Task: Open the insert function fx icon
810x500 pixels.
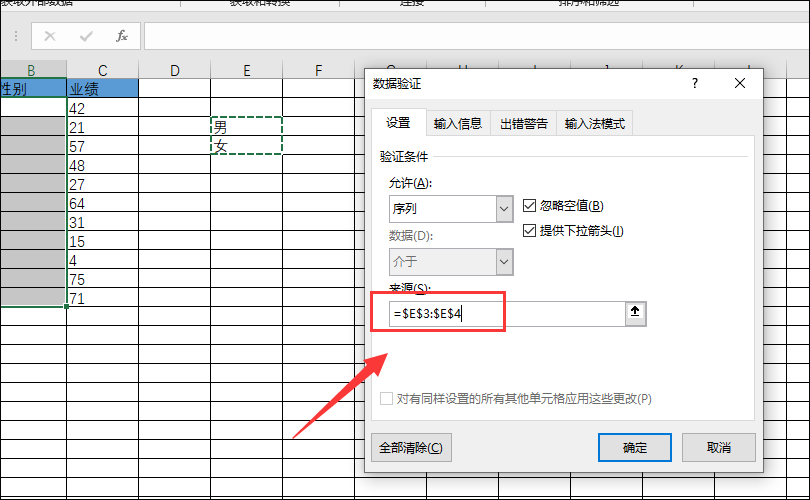Action: [x=122, y=36]
